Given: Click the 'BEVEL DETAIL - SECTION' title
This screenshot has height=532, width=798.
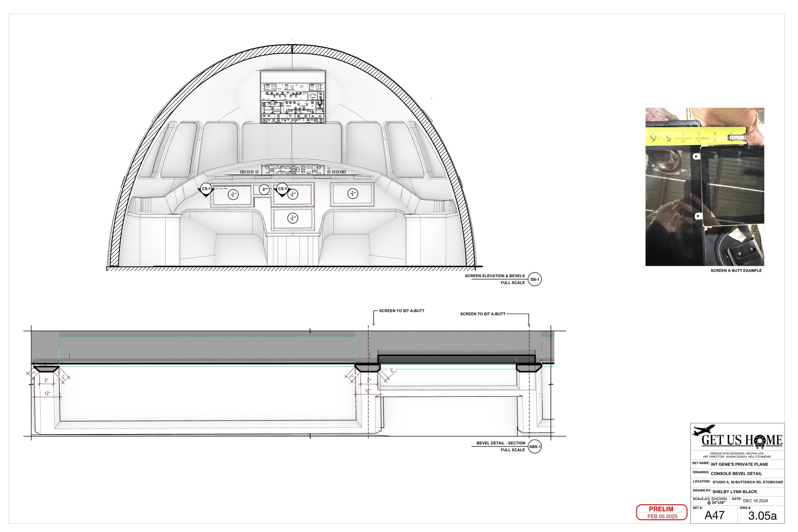Looking at the screenshot, I should tap(501, 443).
